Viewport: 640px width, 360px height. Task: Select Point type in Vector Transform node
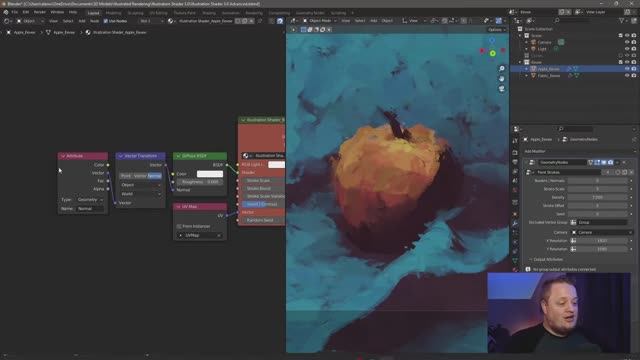126,176
